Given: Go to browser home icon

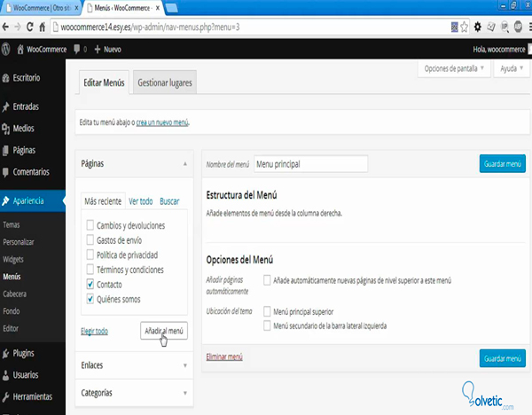Looking at the screenshot, I should coord(42,27).
